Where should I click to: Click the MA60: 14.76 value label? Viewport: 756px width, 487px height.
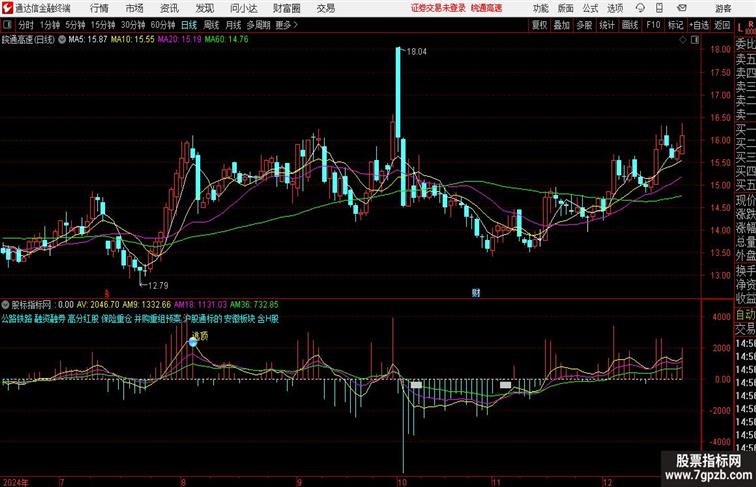click(x=226, y=40)
